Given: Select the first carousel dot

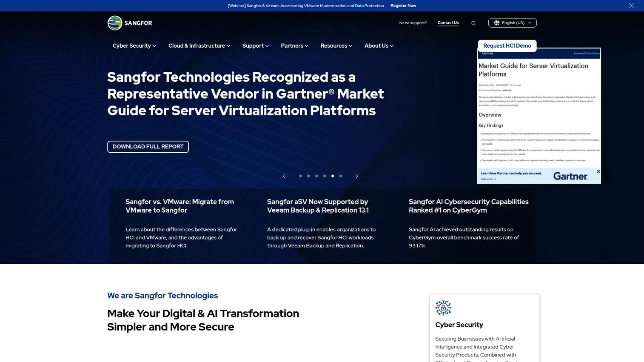Looking at the screenshot, I should (300, 176).
